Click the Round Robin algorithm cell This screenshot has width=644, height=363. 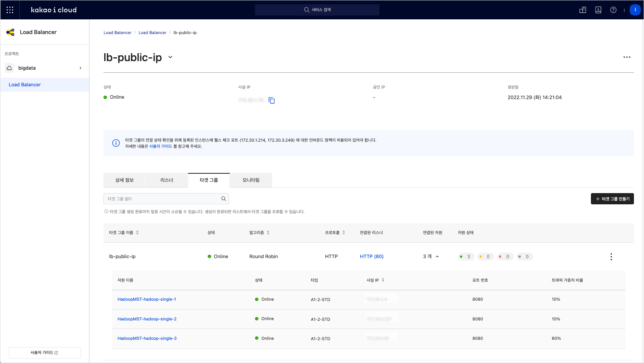coord(263,257)
